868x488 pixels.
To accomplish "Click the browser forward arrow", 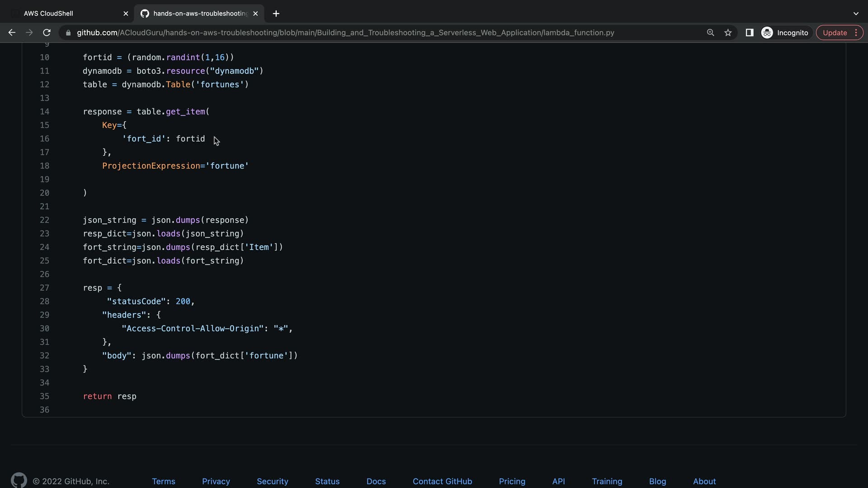I will pos(29,33).
